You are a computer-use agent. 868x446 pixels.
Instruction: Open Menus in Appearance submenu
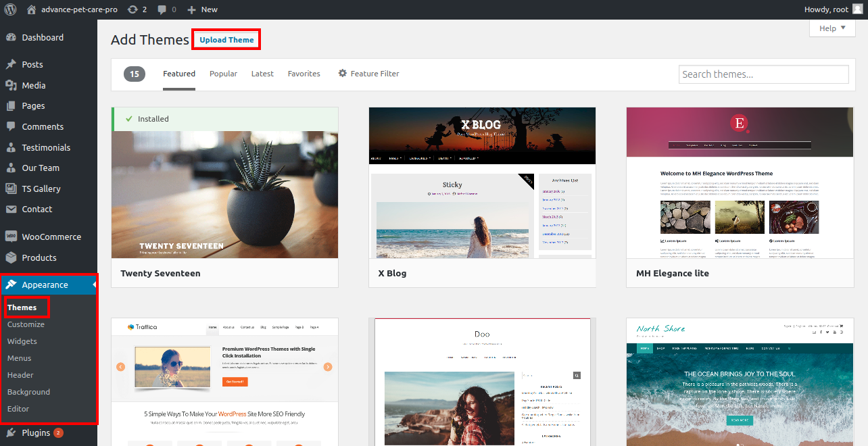[20, 358]
